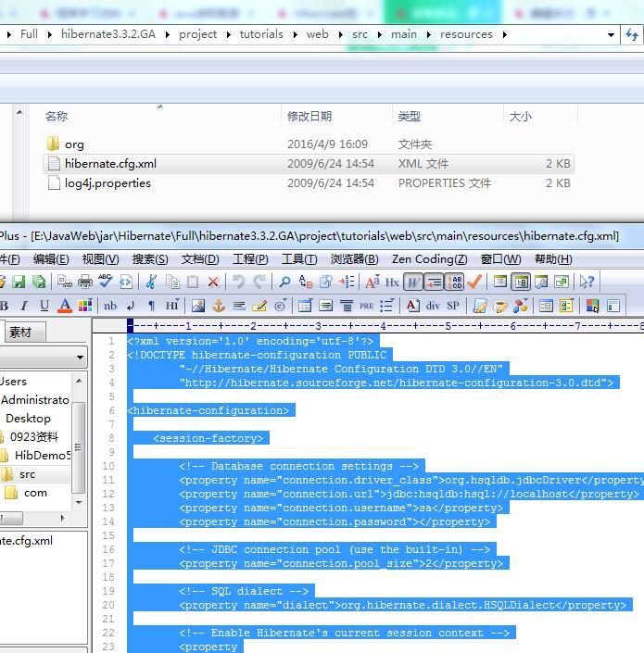Open the special character © dropdown
644x653 pixels.
click(x=281, y=306)
